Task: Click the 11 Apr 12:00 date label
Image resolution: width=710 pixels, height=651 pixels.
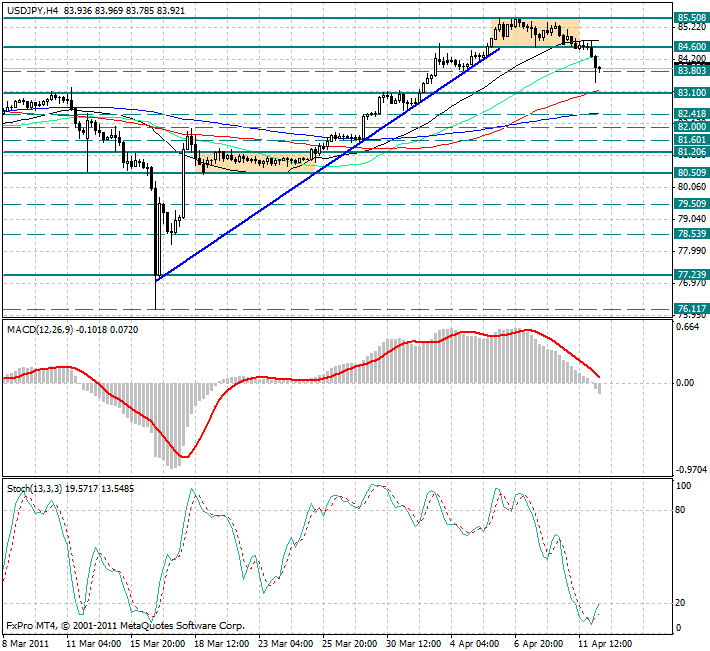Action: tap(607, 642)
